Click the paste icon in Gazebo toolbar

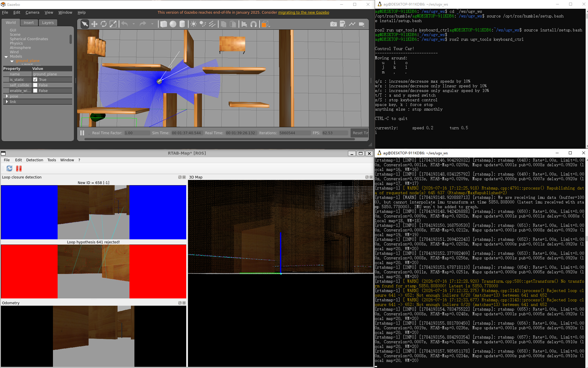point(233,24)
